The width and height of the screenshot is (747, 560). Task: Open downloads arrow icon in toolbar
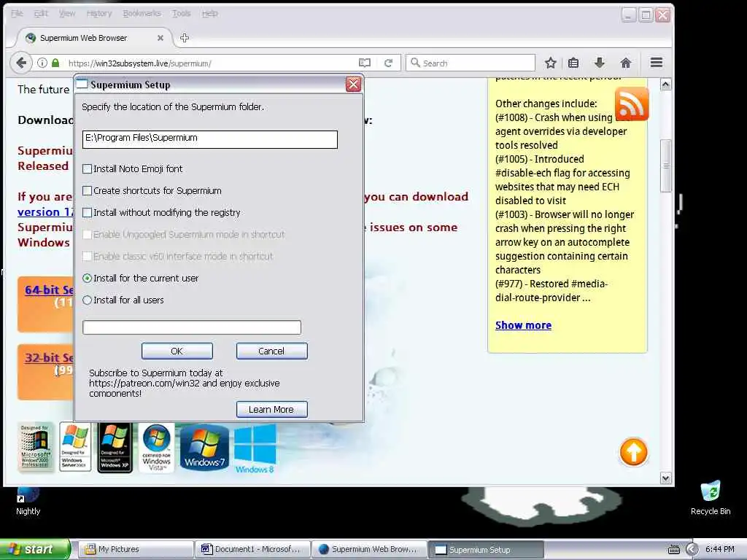(x=600, y=63)
